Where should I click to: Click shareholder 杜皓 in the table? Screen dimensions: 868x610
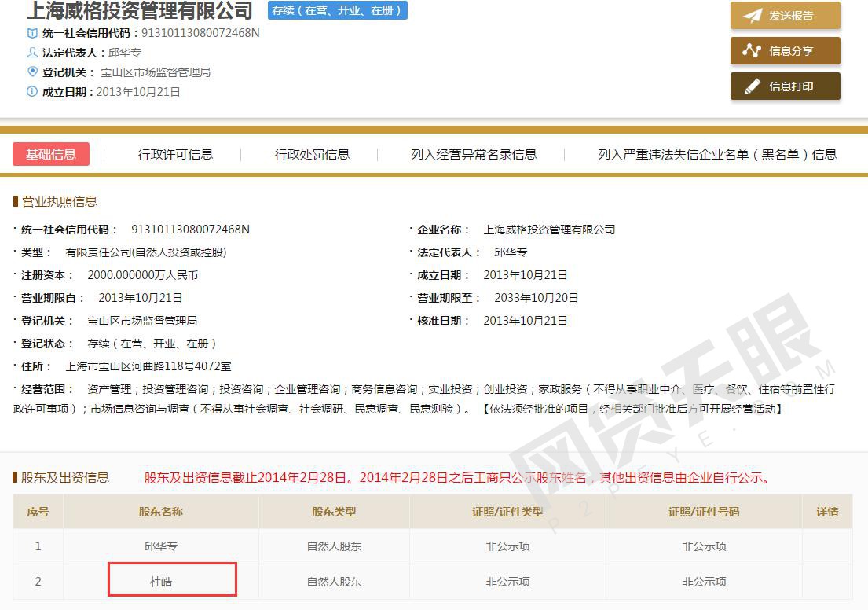coord(160,581)
